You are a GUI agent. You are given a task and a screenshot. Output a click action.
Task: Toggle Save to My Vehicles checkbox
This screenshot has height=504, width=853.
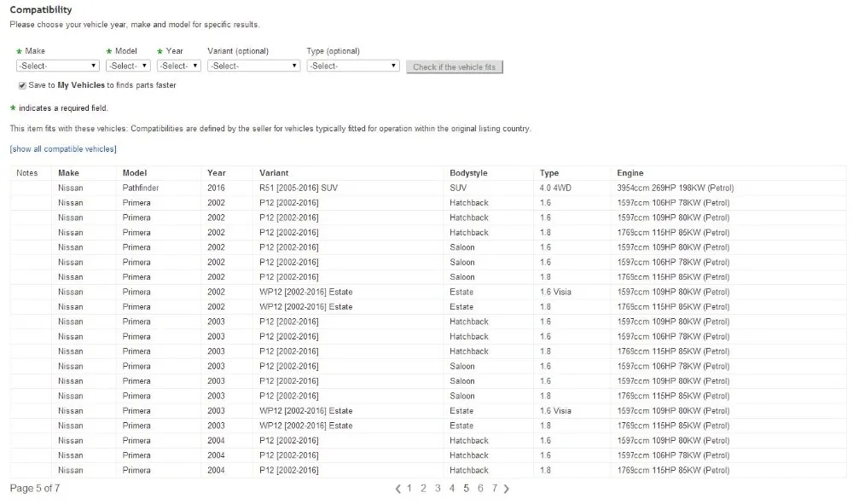pyautogui.click(x=22, y=85)
